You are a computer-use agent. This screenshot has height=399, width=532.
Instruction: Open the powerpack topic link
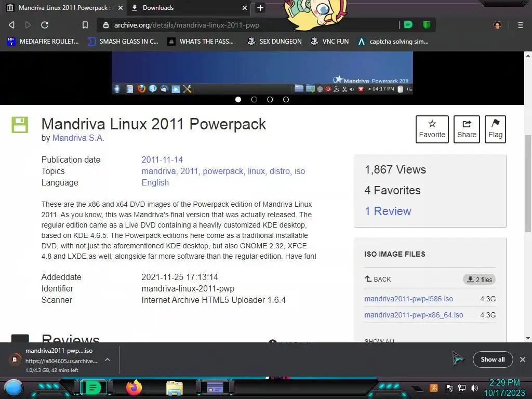point(223,171)
